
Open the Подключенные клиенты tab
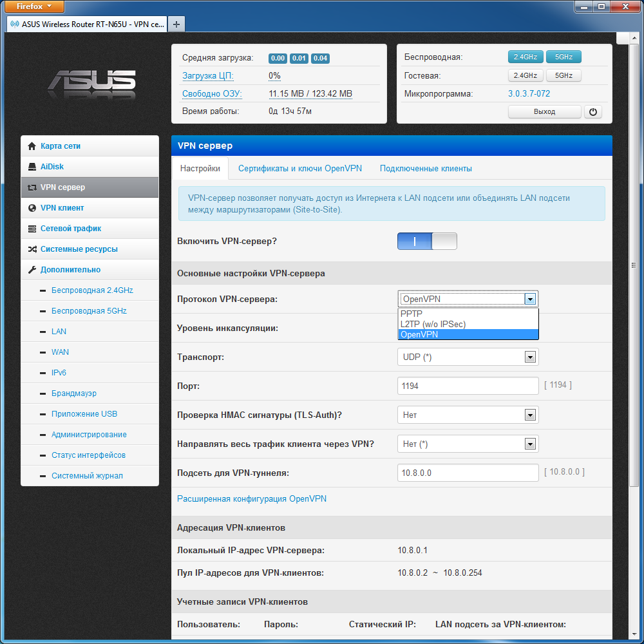(x=426, y=168)
